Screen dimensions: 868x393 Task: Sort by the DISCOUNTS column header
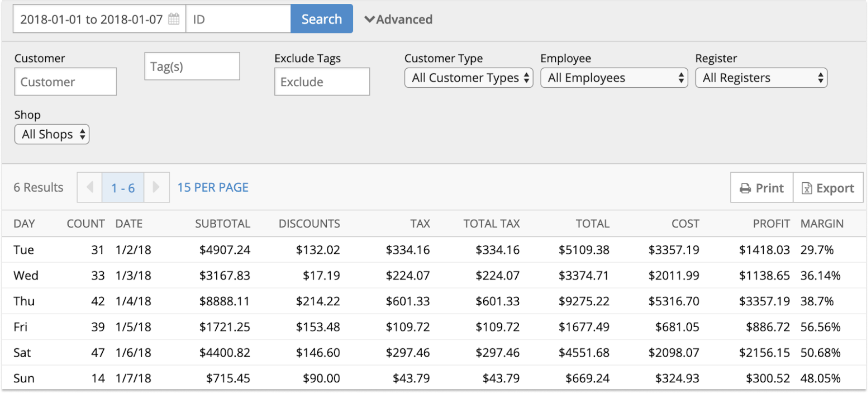[309, 224]
